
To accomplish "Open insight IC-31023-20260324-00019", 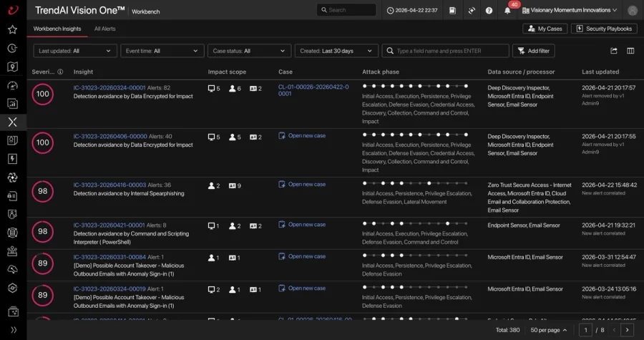I will pos(109,289).
